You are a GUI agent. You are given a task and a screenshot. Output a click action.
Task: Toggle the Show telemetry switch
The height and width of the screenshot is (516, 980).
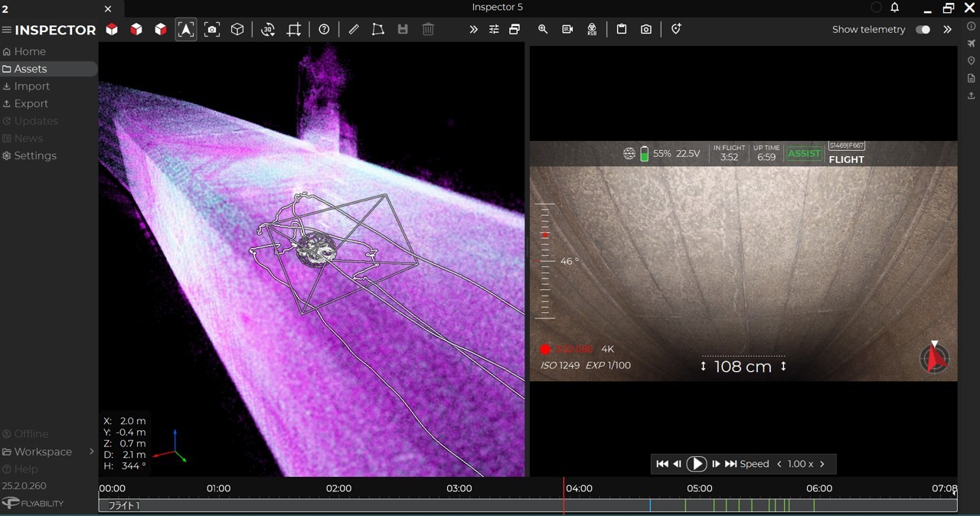tap(923, 29)
